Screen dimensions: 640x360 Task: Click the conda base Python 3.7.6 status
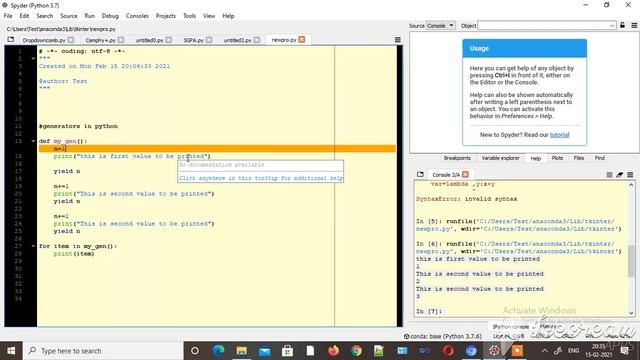443,336
